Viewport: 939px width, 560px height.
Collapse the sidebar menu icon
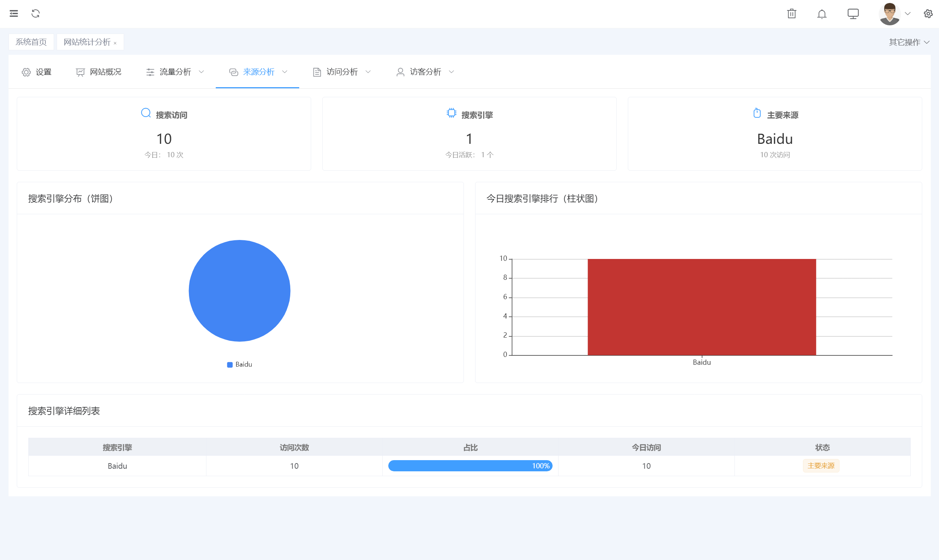tap(14, 13)
